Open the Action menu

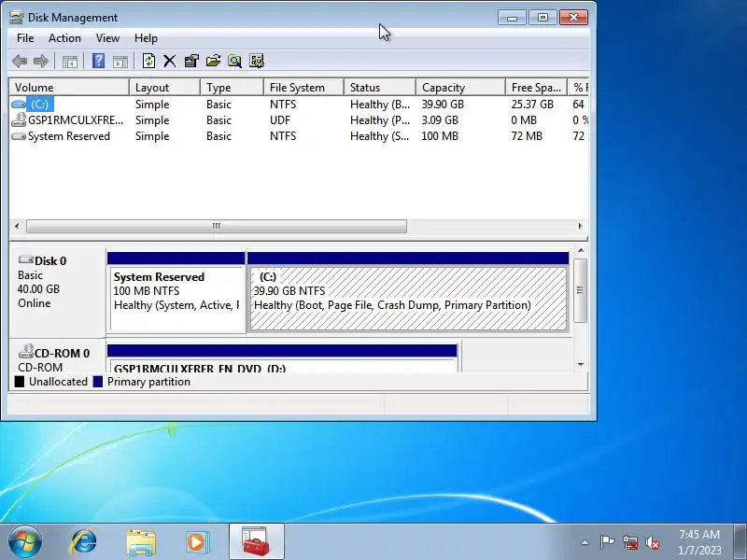[64, 38]
